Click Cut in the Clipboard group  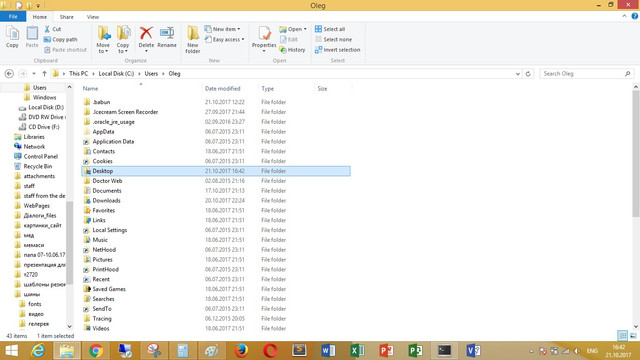52,29
